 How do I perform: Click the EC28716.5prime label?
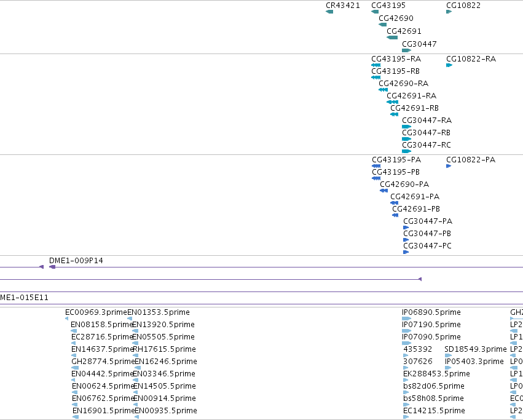tap(103, 337)
